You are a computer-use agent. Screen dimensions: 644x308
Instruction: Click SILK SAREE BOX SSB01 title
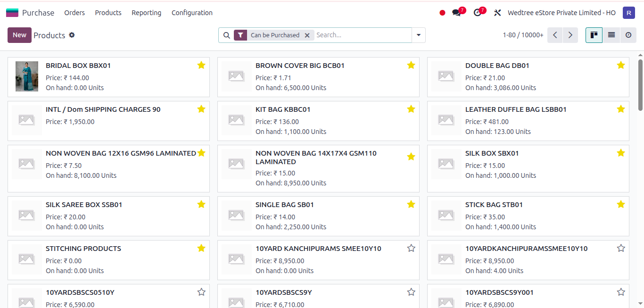[x=84, y=205]
